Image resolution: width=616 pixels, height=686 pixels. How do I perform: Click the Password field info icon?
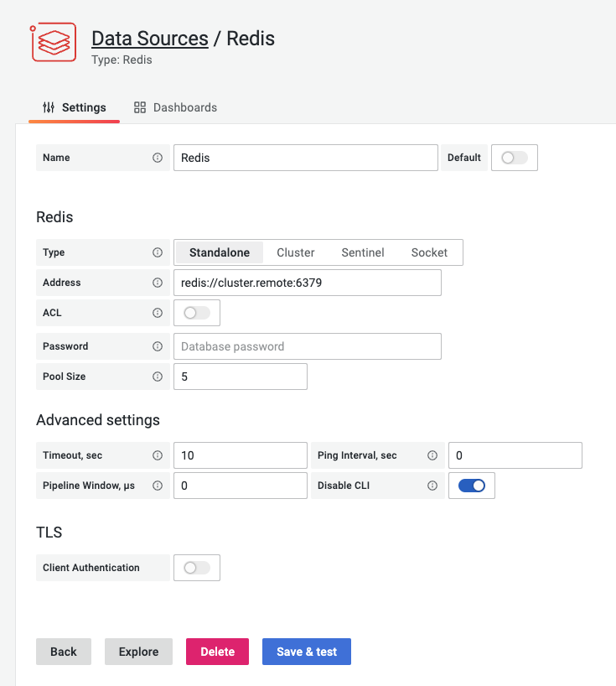coord(158,346)
